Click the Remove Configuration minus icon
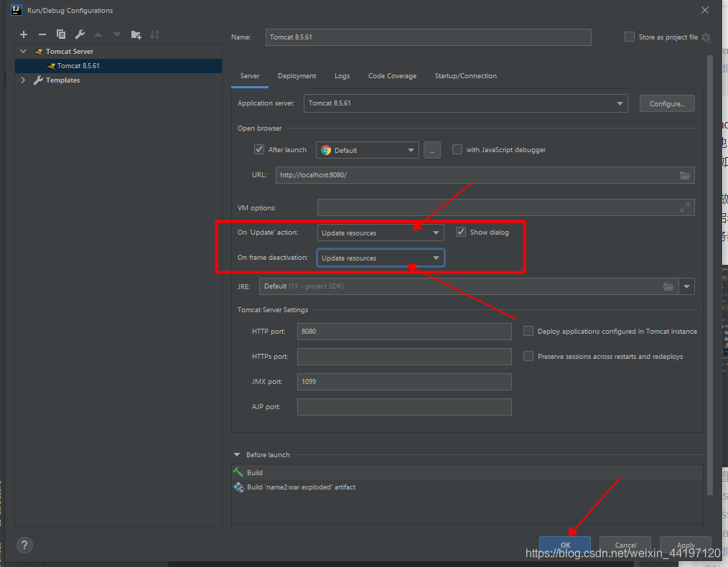The width and height of the screenshot is (728, 567). [42, 34]
